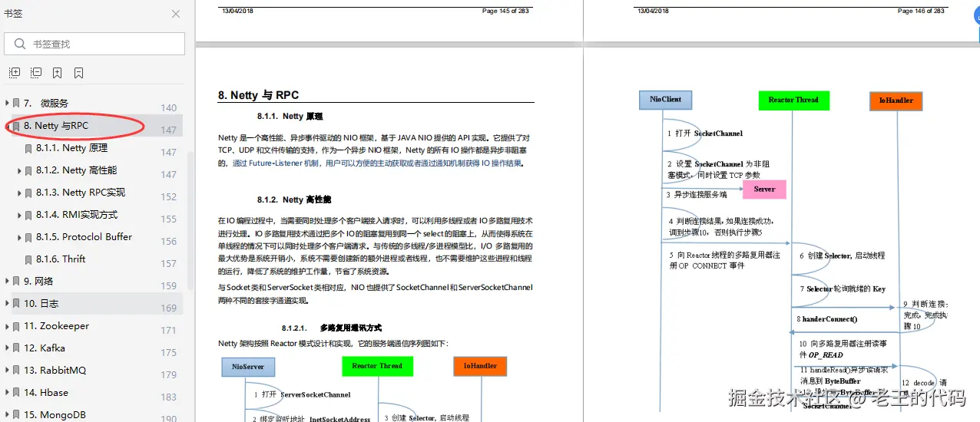
Task: Open bookmark 11. Zookeeper
Action: tap(56, 325)
